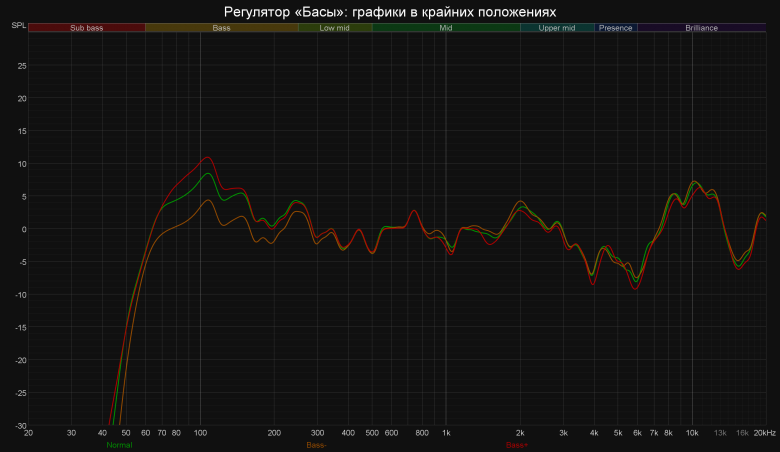Image resolution: width=780 pixels, height=452 pixels.
Task: Select the Mid frequency band label
Action: pos(446,28)
